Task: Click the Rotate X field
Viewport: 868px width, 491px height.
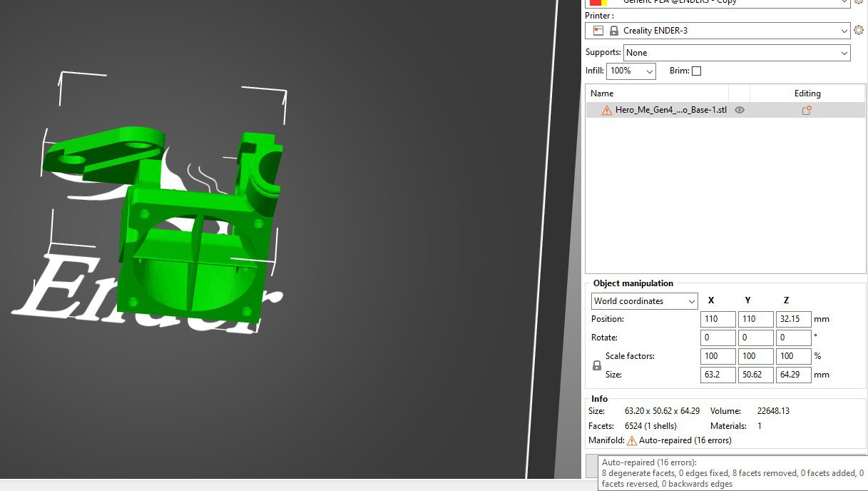Action: point(718,338)
